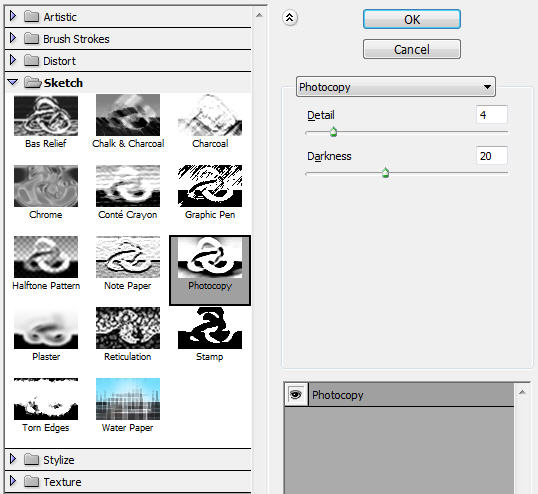Choose the Chalk & Charcoal filter thumbnail

128,116
